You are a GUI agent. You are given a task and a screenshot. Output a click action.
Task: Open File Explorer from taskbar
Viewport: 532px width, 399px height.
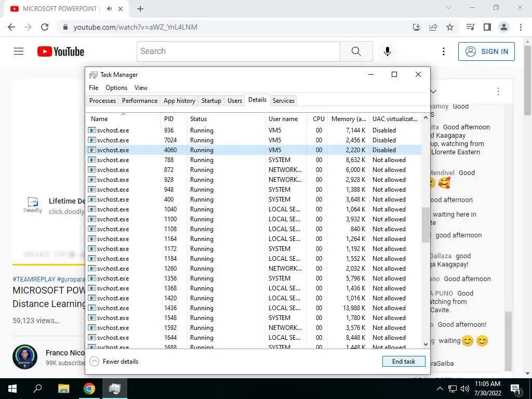[x=63, y=389]
